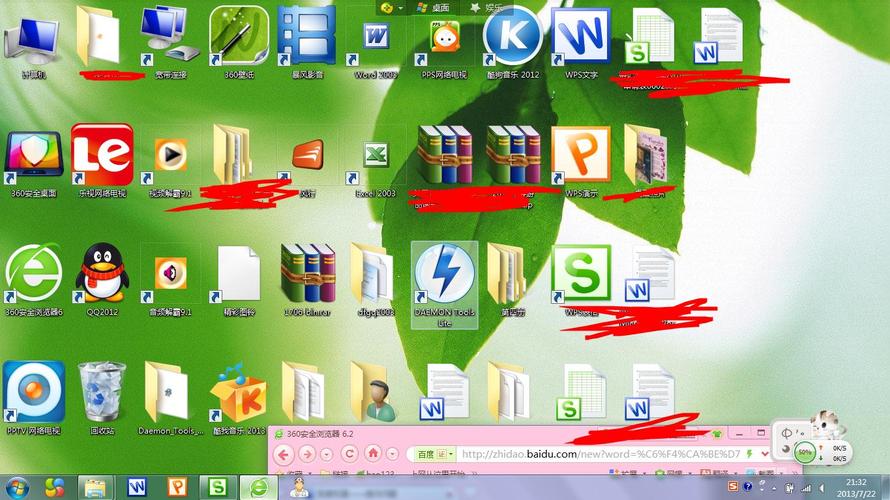Open the red Le 乐视网络电视 icon
This screenshot has height=500, width=890.
(101, 155)
